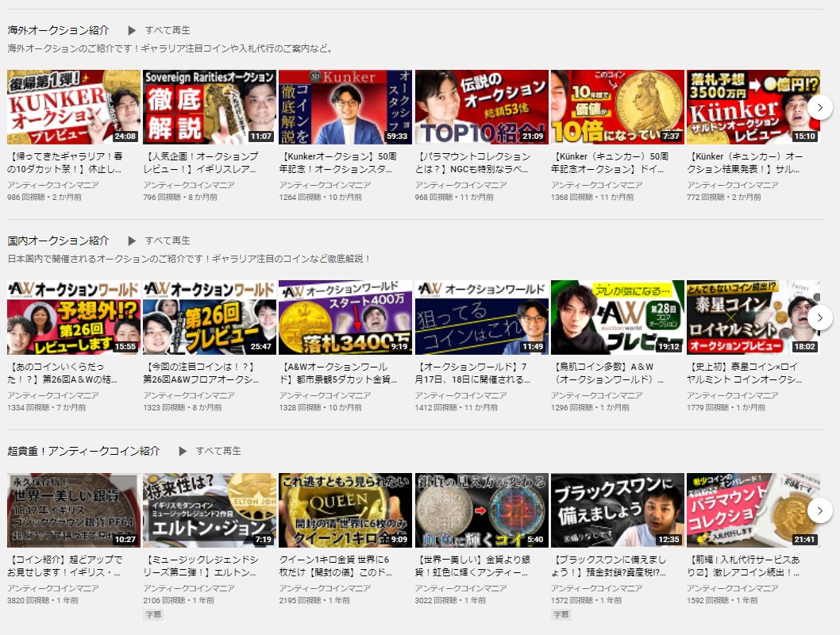Open title 【ミュージックレジェンドシリーズ第二弾！】エルトン
This screenshot has width=840, height=635.
(201, 566)
